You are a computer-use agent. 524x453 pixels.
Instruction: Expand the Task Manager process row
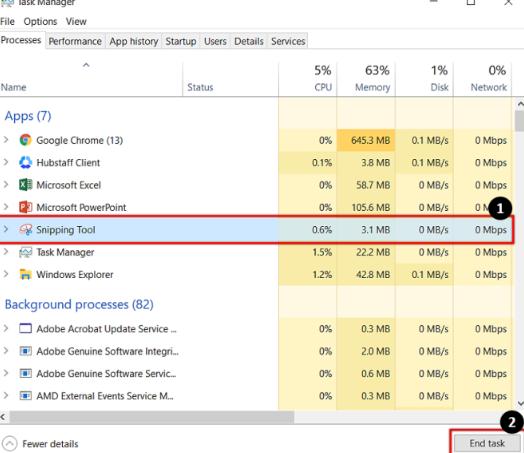click(x=6, y=252)
